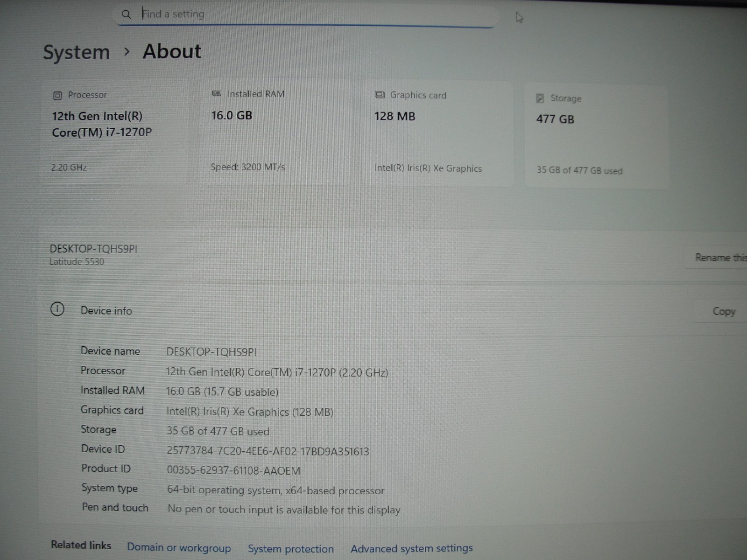Image resolution: width=747 pixels, height=560 pixels.
Task: Click the search magnifier icon
Action: [x=126, y=14]
